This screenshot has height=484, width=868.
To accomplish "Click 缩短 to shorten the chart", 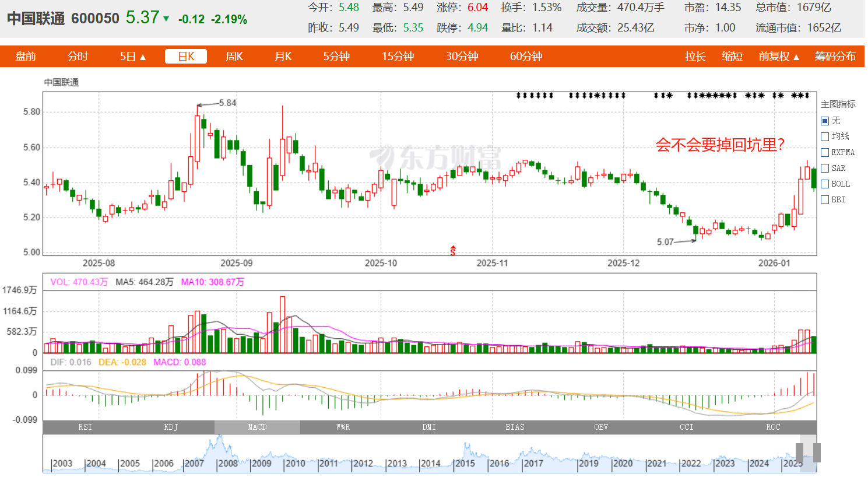I will tap(732, 57).
